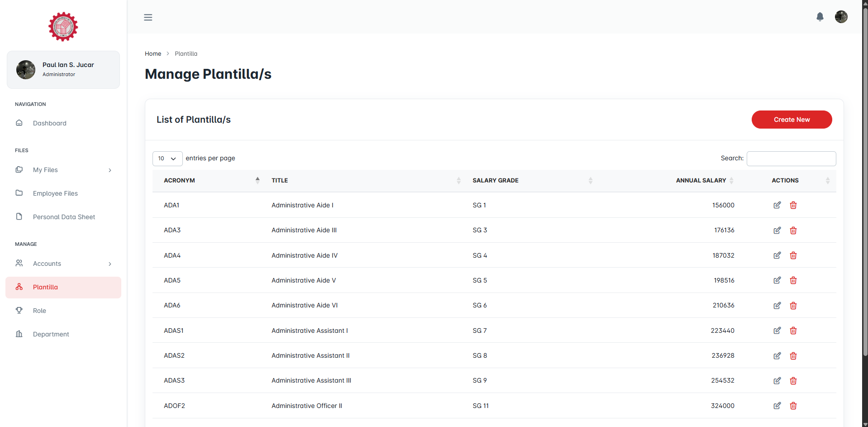This screenshot has height=427, width=868.
Task: Delete the ADA3 row
Action: tap(793, 230)
